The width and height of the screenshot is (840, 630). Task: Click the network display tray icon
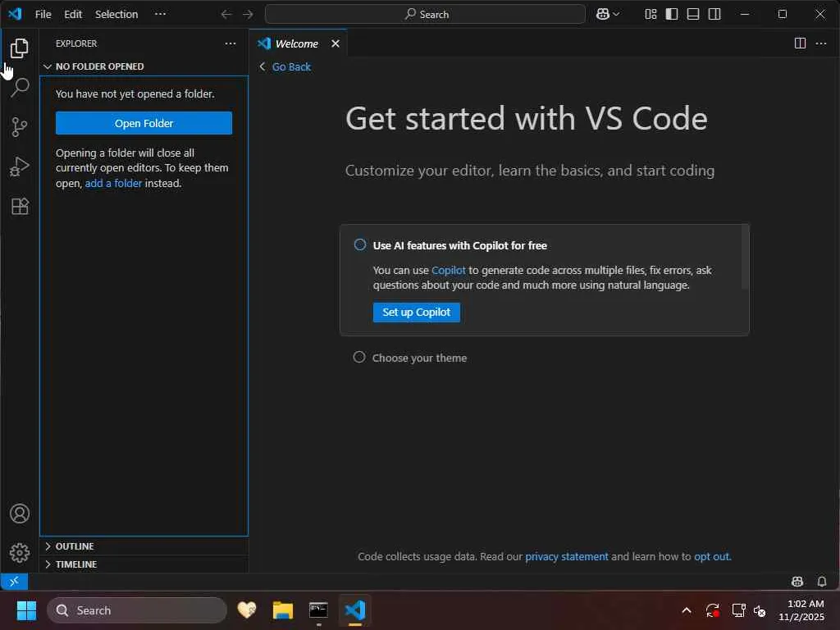click(x=738, y=610)
